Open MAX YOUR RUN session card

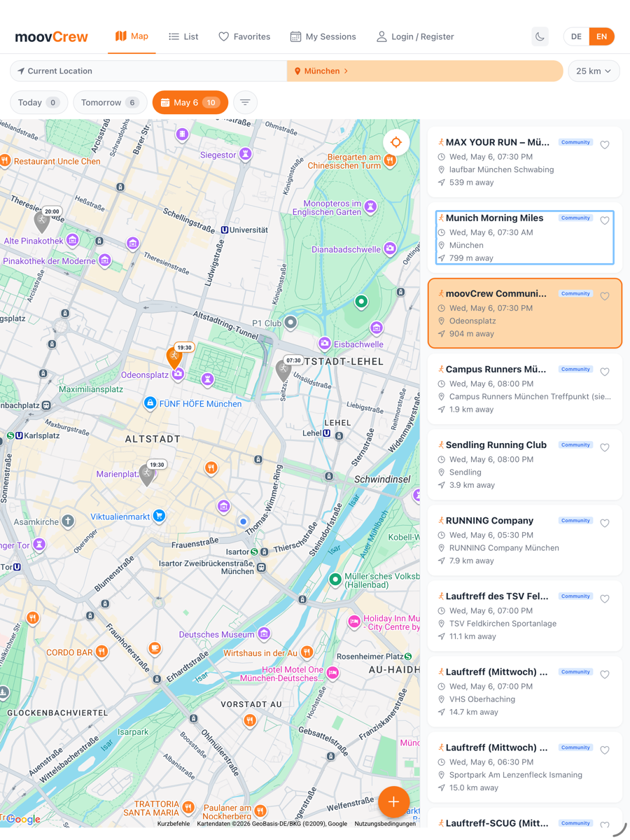point(525,162)
